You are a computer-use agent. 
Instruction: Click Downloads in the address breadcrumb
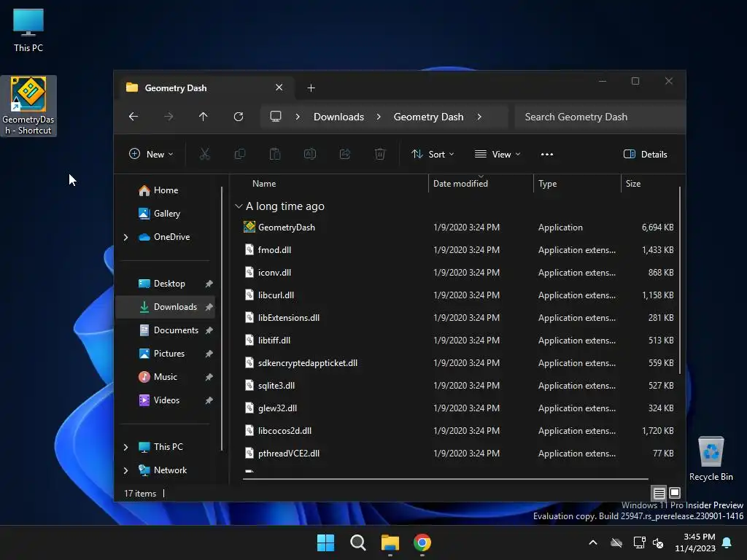pos(338,117)
